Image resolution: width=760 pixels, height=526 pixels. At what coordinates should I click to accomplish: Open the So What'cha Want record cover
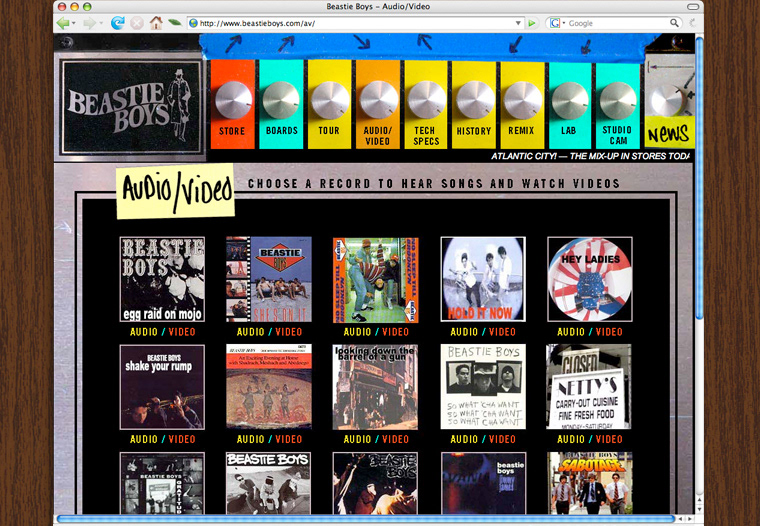[483, 387]
